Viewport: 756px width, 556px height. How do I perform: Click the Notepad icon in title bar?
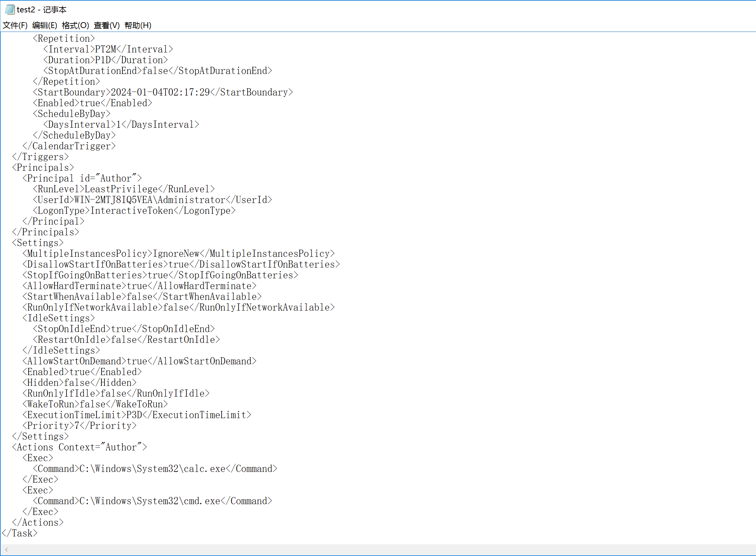pyautogui.click(x=10, y=9)
